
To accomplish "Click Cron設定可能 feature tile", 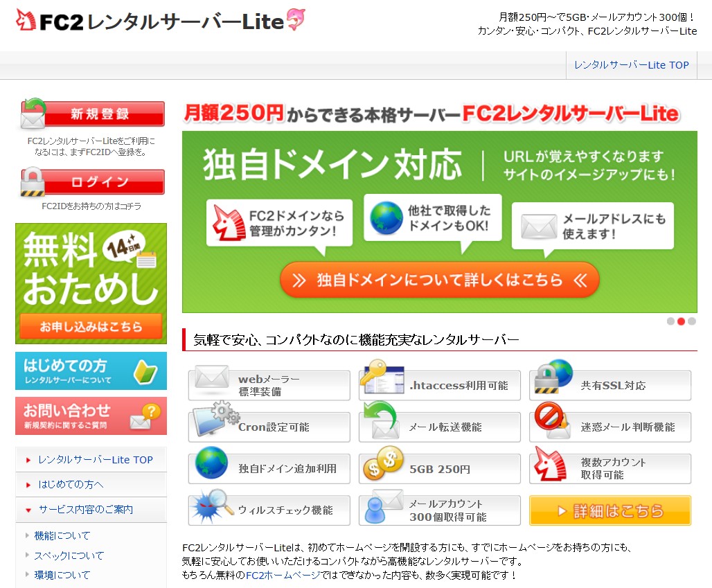I will (269, 427).
